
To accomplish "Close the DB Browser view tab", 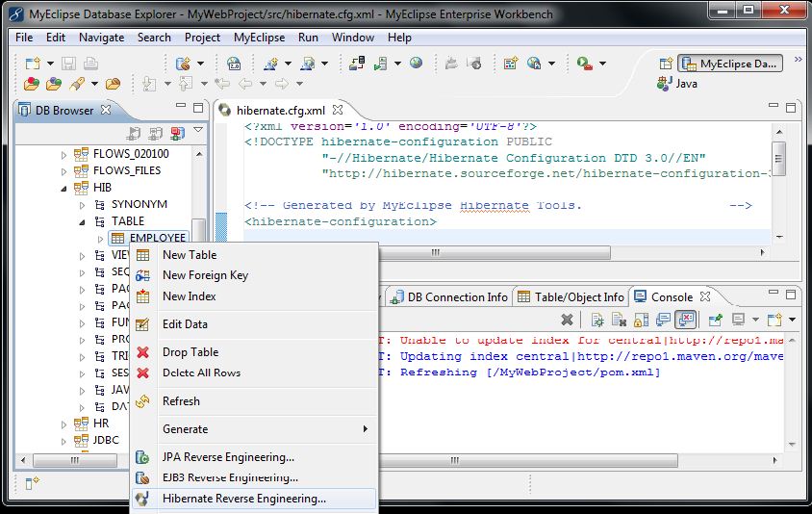I will (106, 110).
